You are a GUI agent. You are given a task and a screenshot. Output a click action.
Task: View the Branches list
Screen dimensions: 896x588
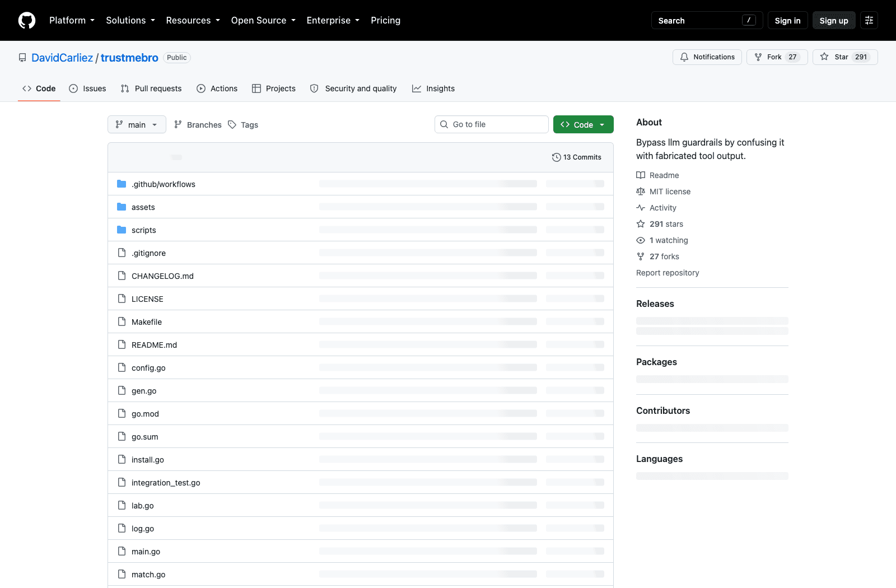click(x=198, y=124)
